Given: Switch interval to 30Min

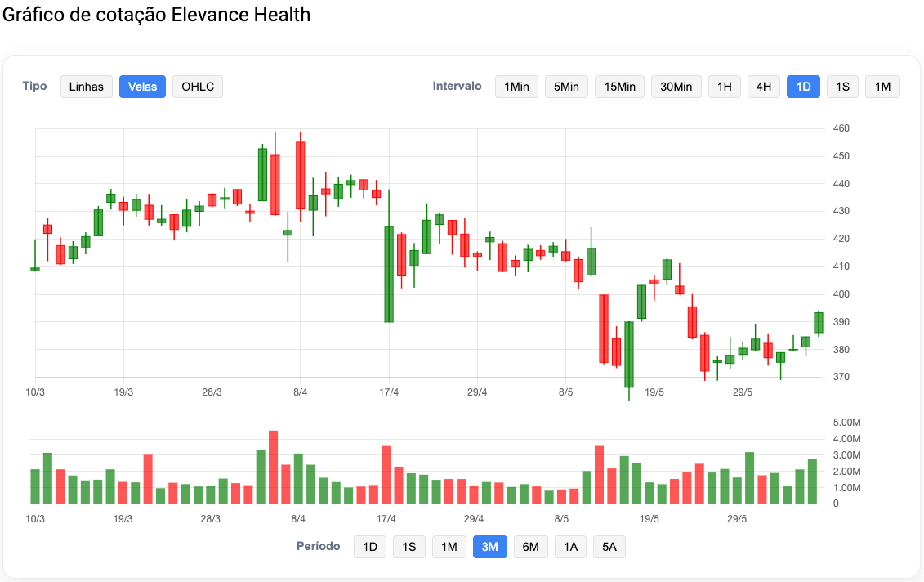Looking at the screenshot, I should (x=676, y=87).
